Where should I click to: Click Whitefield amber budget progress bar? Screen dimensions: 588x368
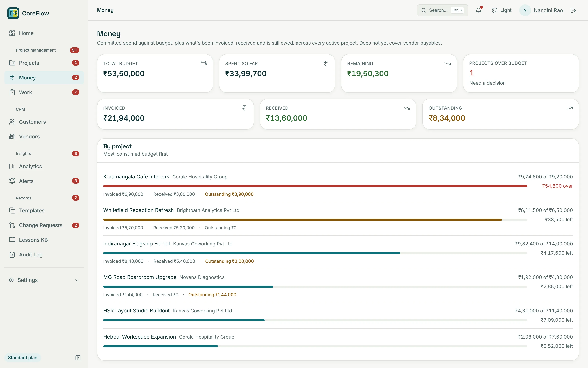coord(302,220)
